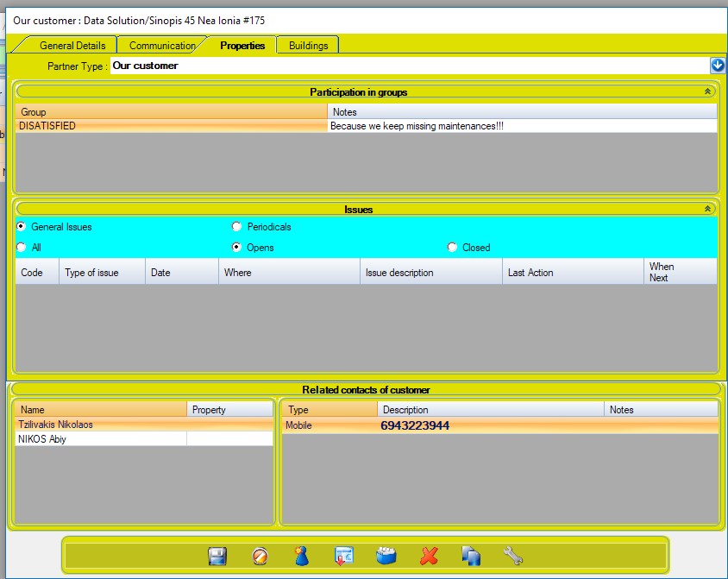Open the Partner Type dropdown arrow
Screen dimensions: 728x579
(x=717, y=66)
